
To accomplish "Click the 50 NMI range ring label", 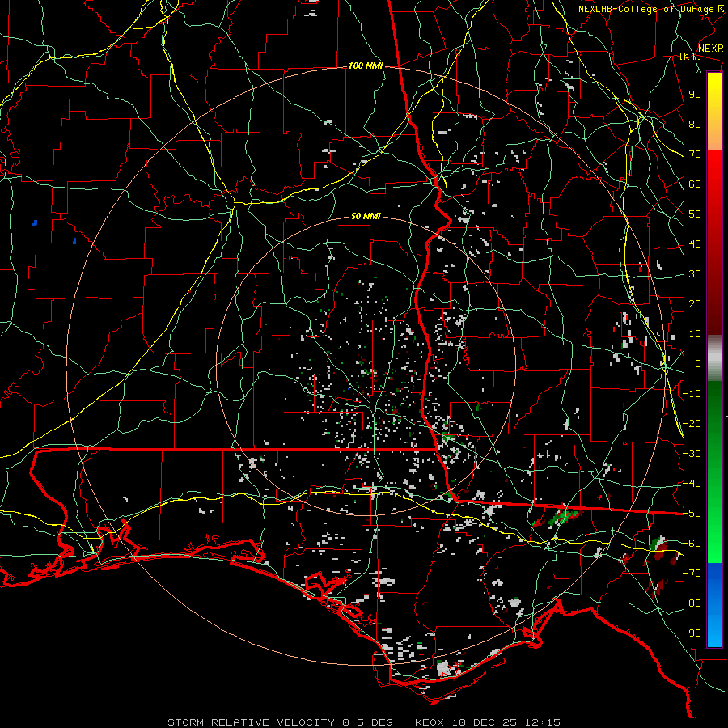I will pyautogui.click(x=366, y=216).
